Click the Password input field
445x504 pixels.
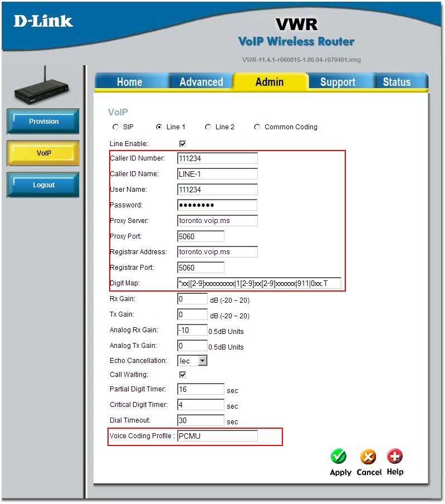[x=217, y=205]
